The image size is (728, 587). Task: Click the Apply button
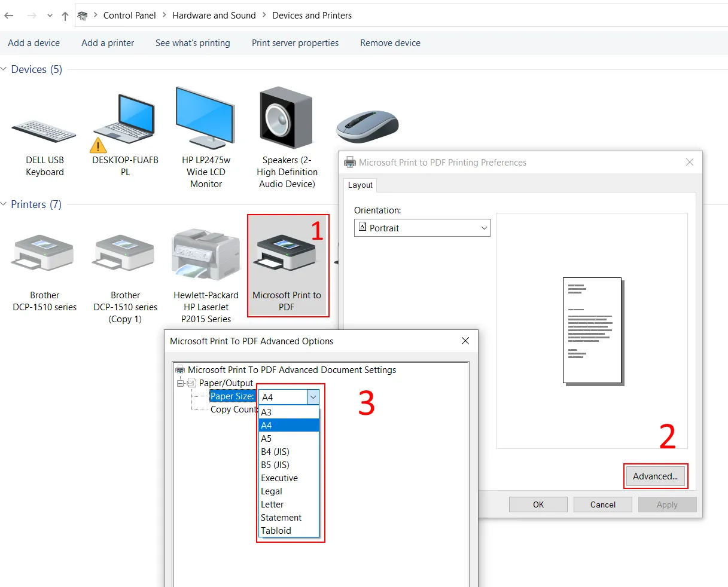(x=667, y=505)
